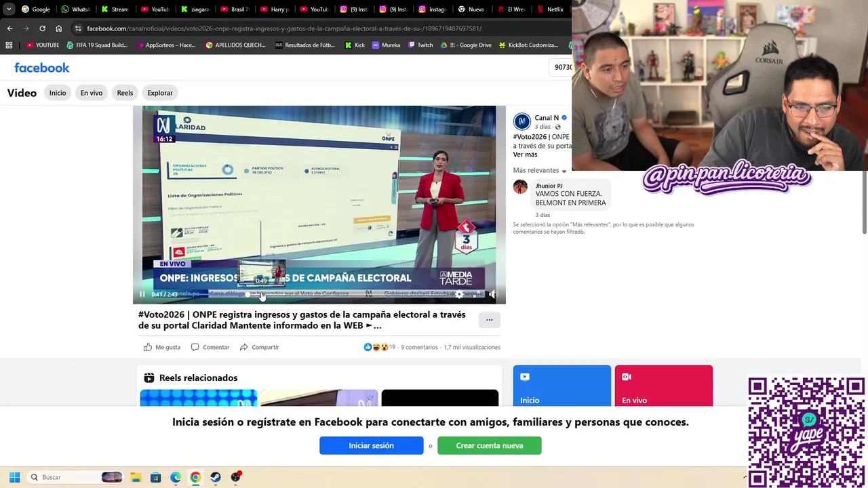This screenshot has width=868, height=488.
Task: Click Compartir share arrow
Action: click(259, 347)
